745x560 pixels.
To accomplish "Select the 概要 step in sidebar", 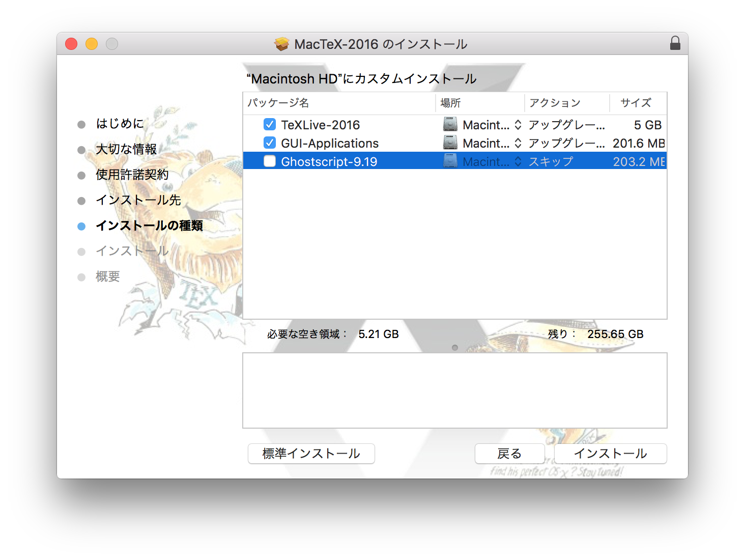I will point(108,276).
